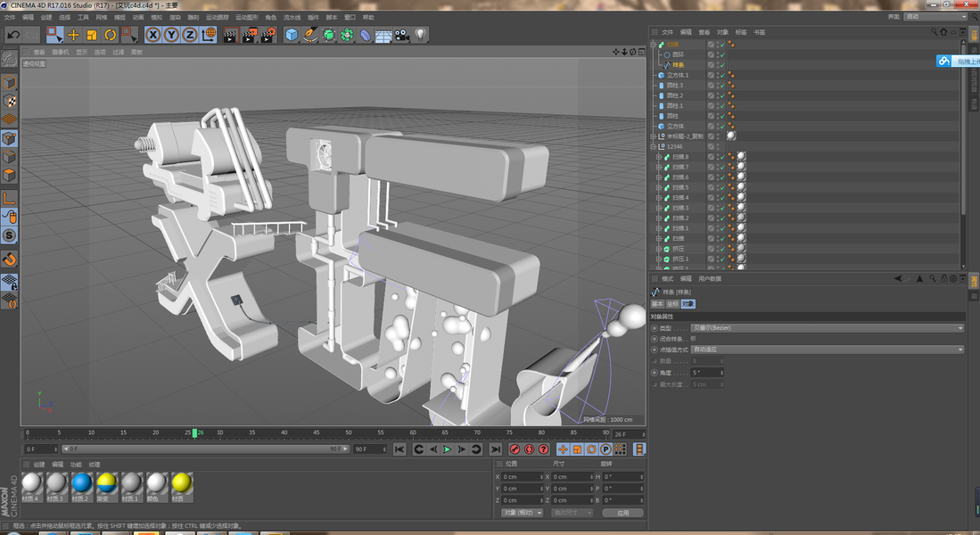Screen dimensions: 980x535
Task: Enable Snap magnet icon
Action: (10, 259)
